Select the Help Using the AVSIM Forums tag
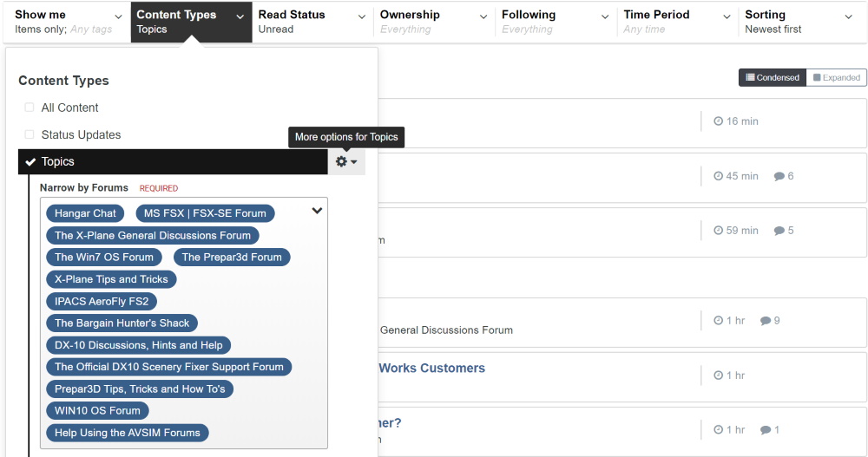Screen dimensions: 868x457 [128, 433]
